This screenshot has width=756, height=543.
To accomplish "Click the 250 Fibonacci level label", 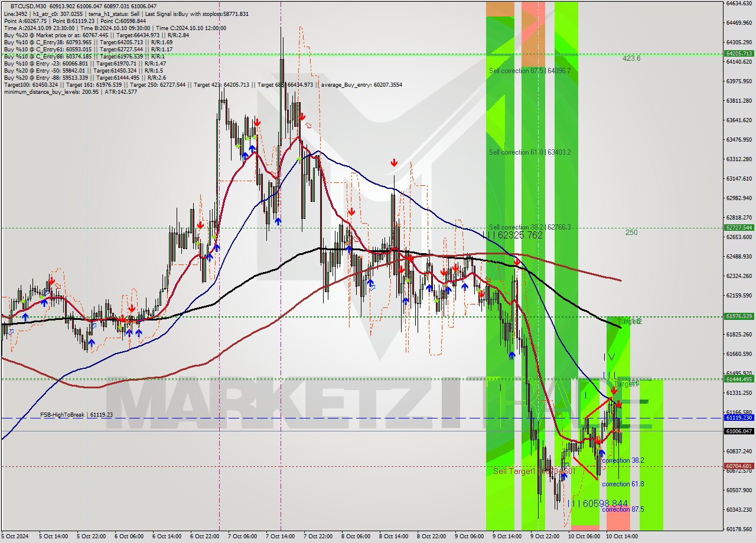I will (x=631, y=233).
